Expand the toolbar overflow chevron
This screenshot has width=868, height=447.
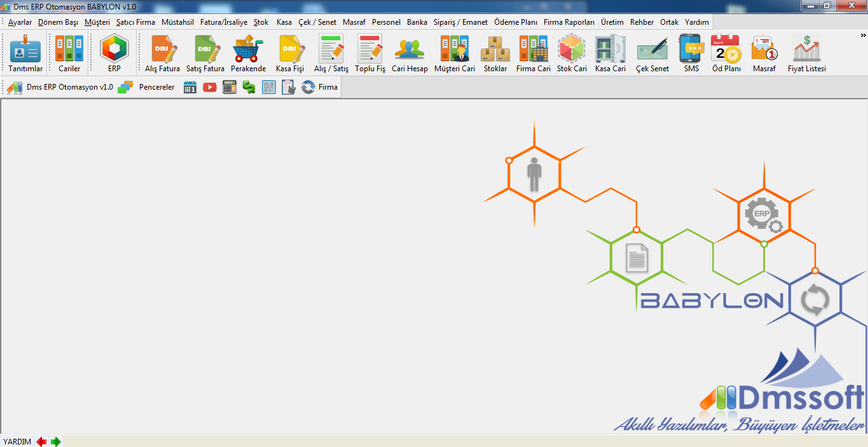tap(864, 35)
